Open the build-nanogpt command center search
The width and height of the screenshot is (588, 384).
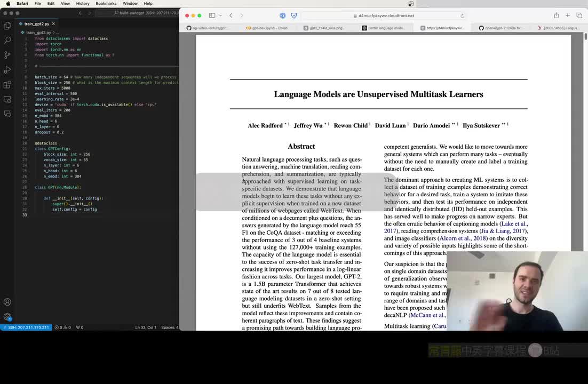coord(137,13)
